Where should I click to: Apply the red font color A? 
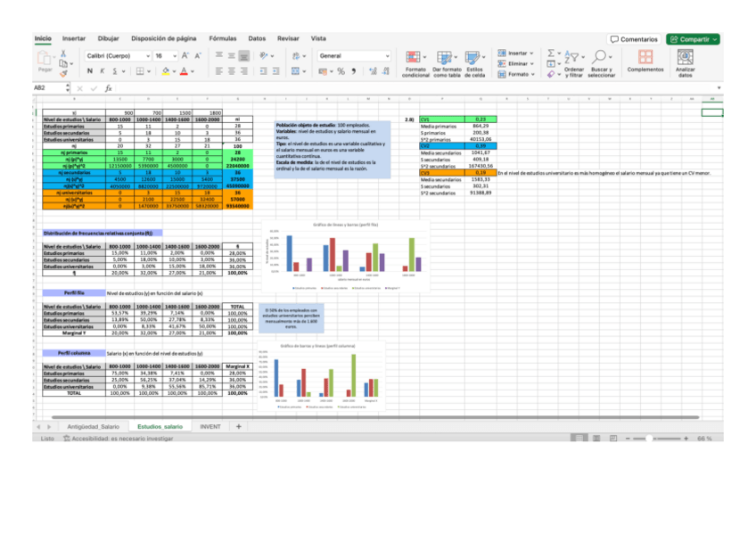click(184, 70)
